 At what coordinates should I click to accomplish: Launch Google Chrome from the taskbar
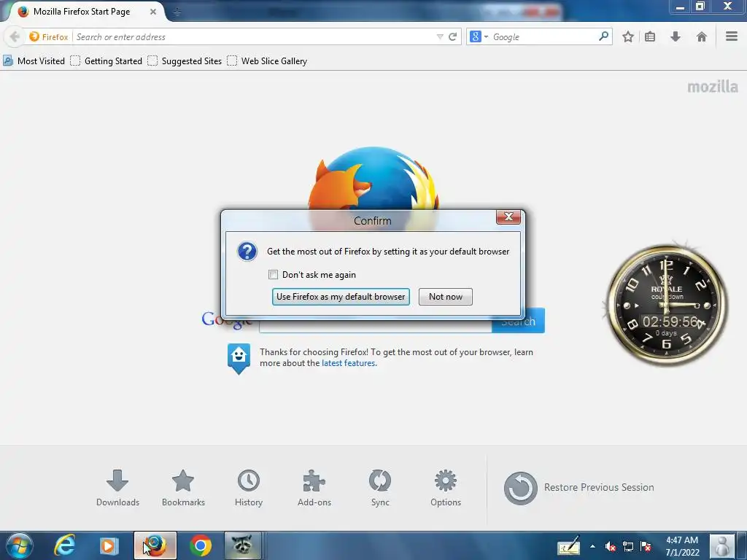click(x=200, y=545)
